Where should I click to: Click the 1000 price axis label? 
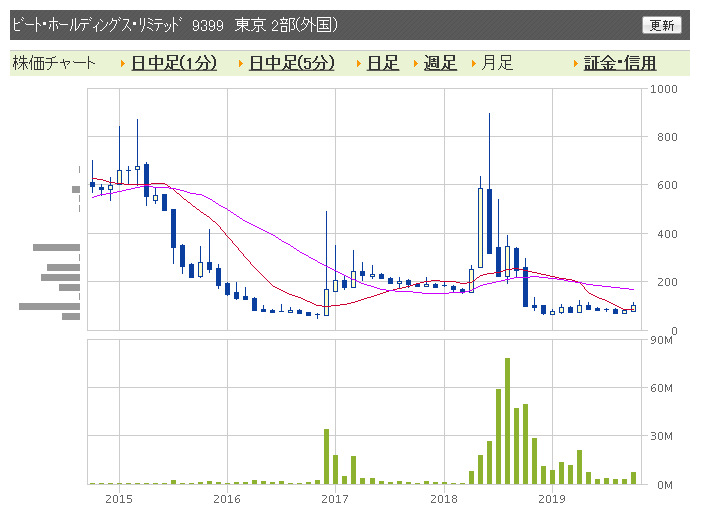(x=663, y=89)
